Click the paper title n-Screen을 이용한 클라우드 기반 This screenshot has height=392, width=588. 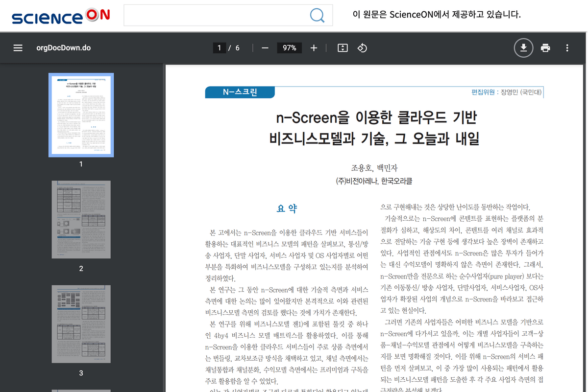[x=376, y=117]
